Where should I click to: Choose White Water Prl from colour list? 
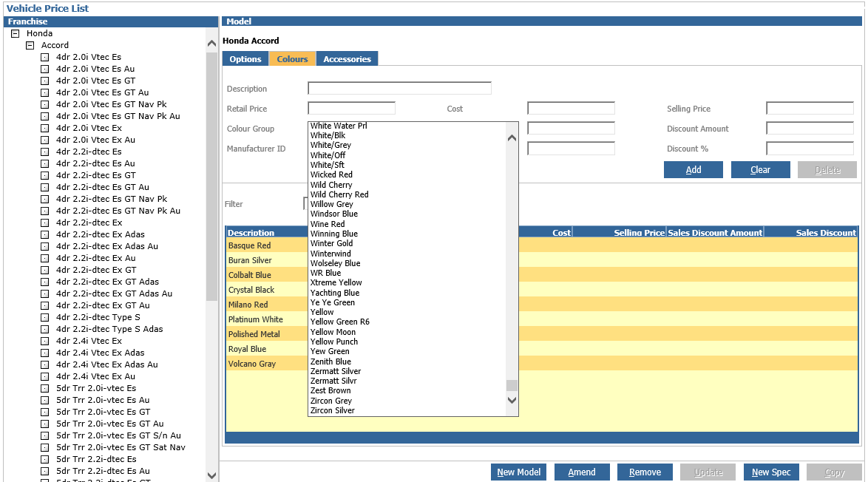tap(339, 126)
